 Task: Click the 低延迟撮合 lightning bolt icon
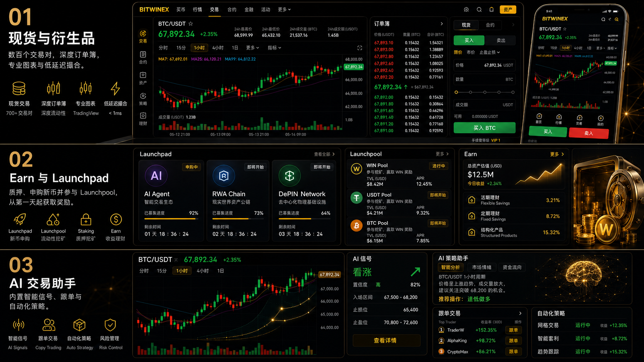coord(115,88)
